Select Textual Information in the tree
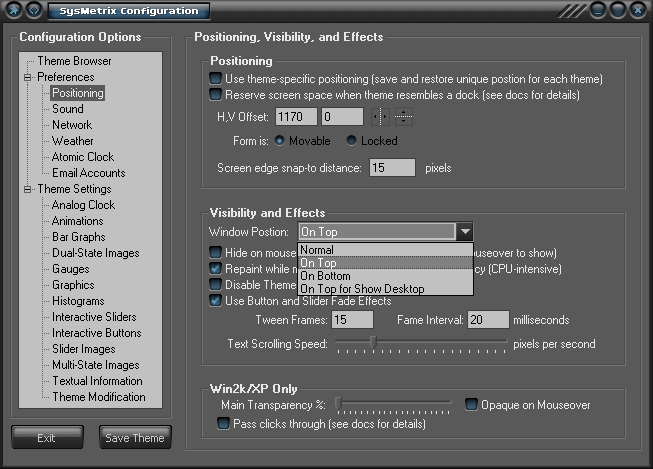 [97, 381]
